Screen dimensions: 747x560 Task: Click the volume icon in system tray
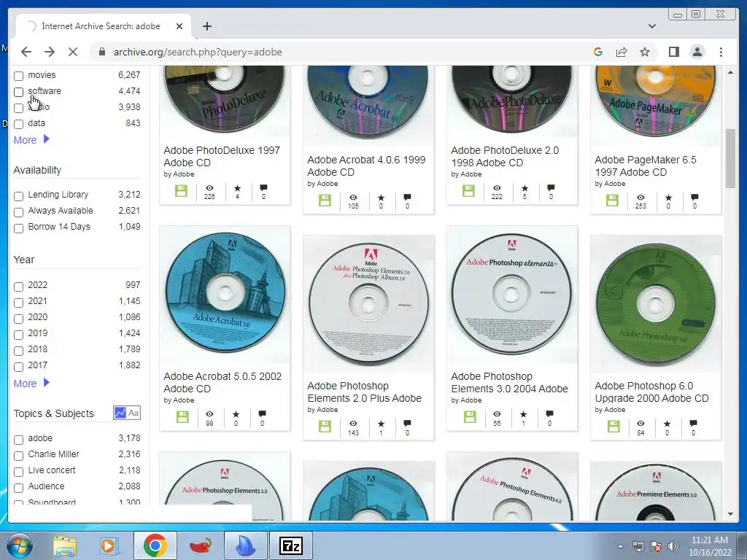pyautogui.click(x=673, y=546)
